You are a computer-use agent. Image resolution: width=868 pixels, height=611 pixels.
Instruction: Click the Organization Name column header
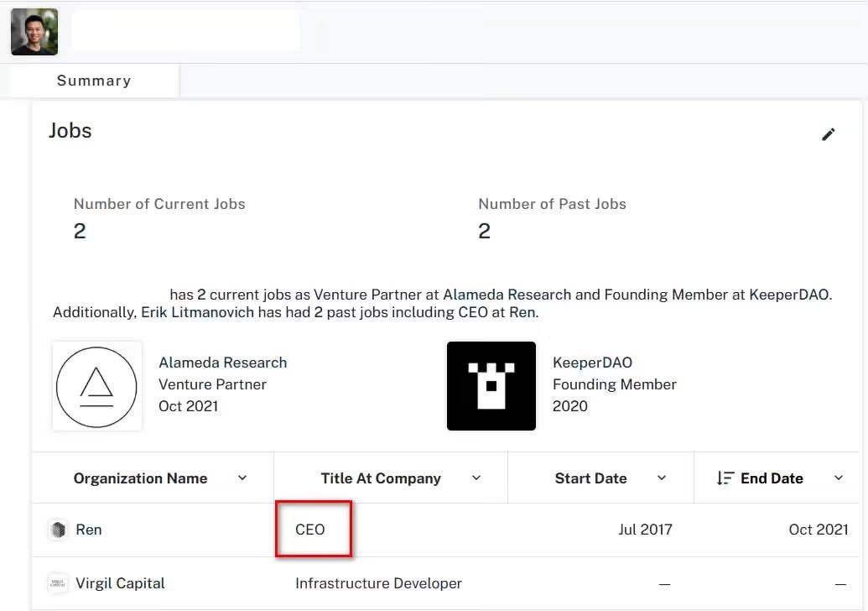(141, 478)
